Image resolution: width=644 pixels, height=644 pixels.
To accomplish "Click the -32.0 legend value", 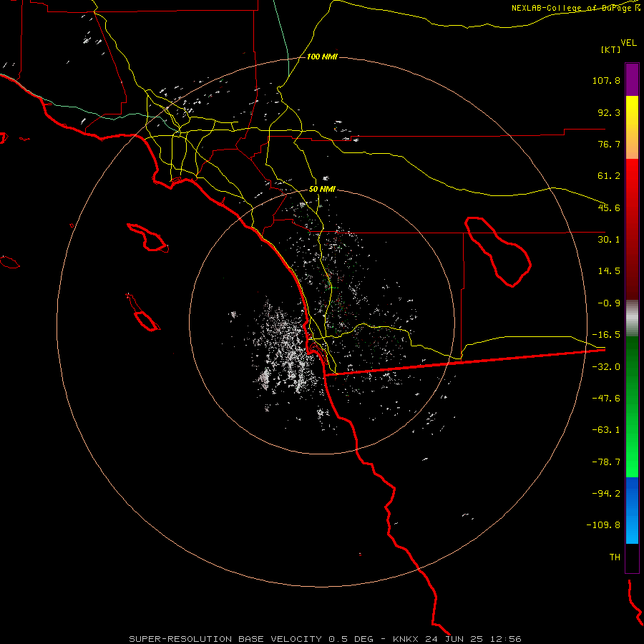I will [606, 367].
